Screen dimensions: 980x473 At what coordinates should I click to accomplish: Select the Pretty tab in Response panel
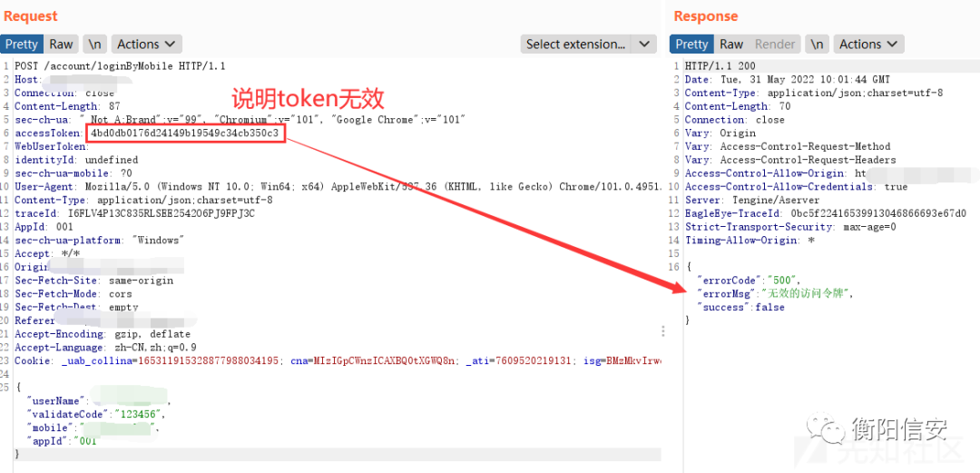point(691,44)
